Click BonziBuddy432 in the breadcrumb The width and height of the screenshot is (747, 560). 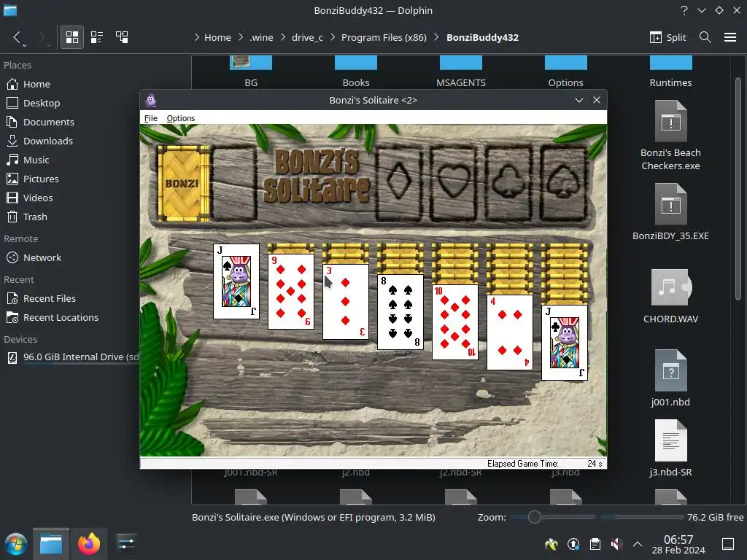(482, 37)
